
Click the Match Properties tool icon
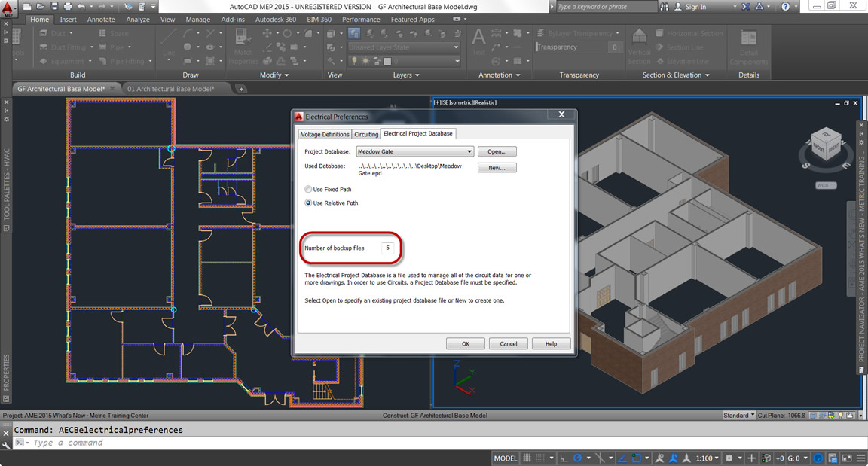click(243, 37)
